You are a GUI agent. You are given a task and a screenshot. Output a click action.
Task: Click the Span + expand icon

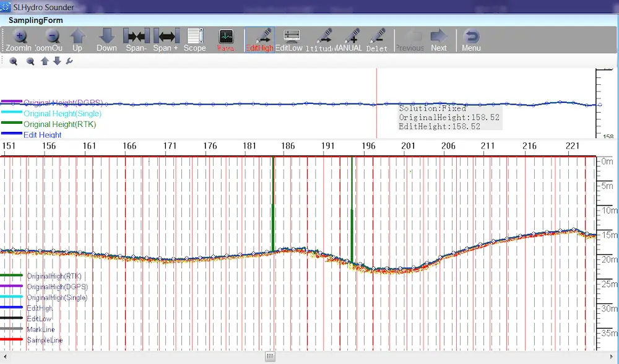pos(166,37)
